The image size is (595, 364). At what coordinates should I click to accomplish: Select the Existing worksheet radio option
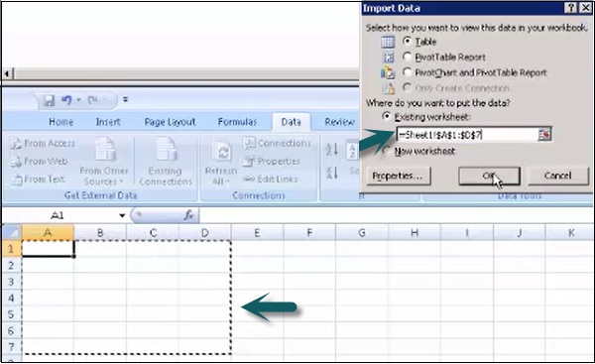pyautogui.click(x=387, y=116)
